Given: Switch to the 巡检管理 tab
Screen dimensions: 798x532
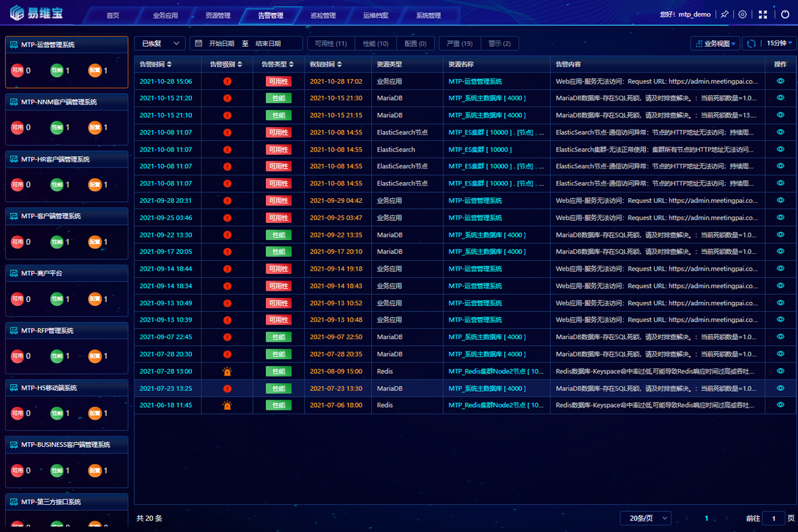Looking at the screenshot, I should 323,15.
